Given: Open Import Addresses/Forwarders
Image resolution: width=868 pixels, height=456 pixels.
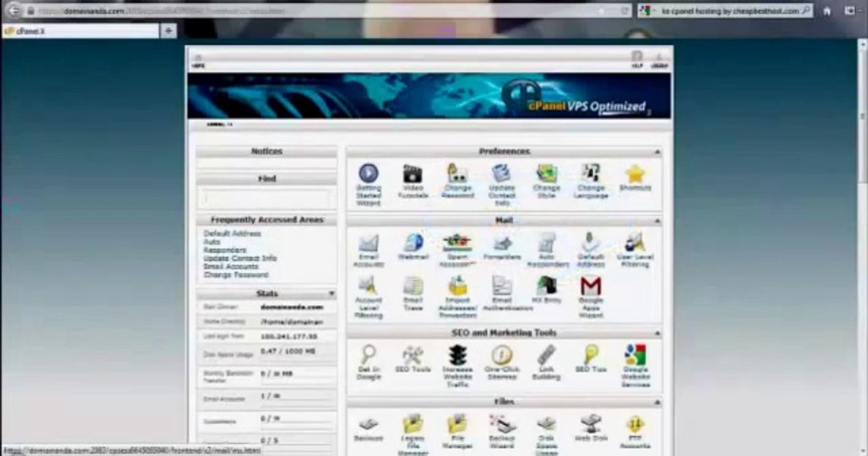Looking at the screenshot, I should tap(457, 286).
